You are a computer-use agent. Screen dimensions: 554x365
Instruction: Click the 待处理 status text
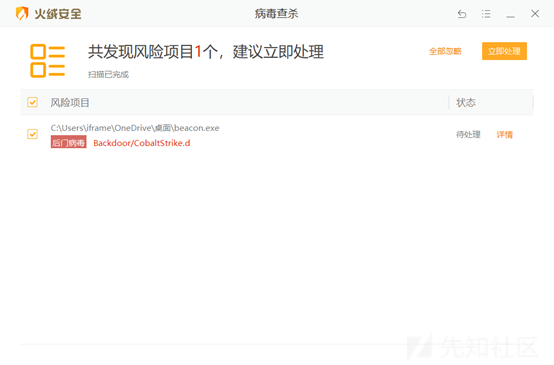pos(468,135)
